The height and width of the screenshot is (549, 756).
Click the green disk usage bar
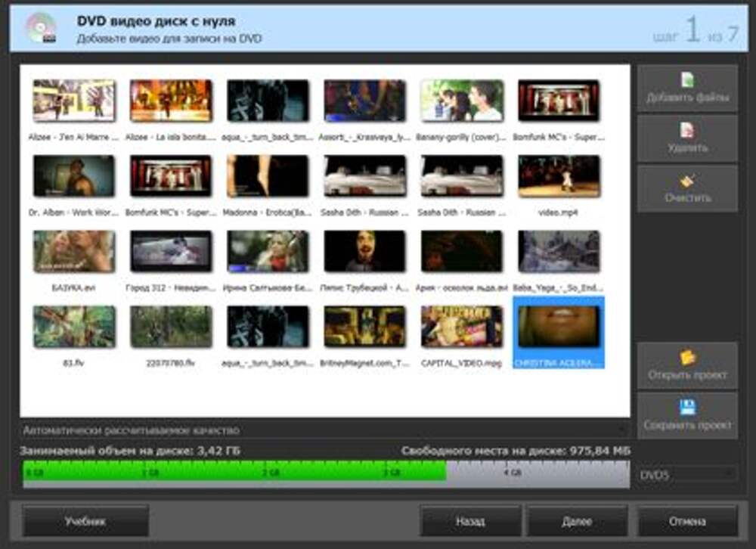[234, 472]
